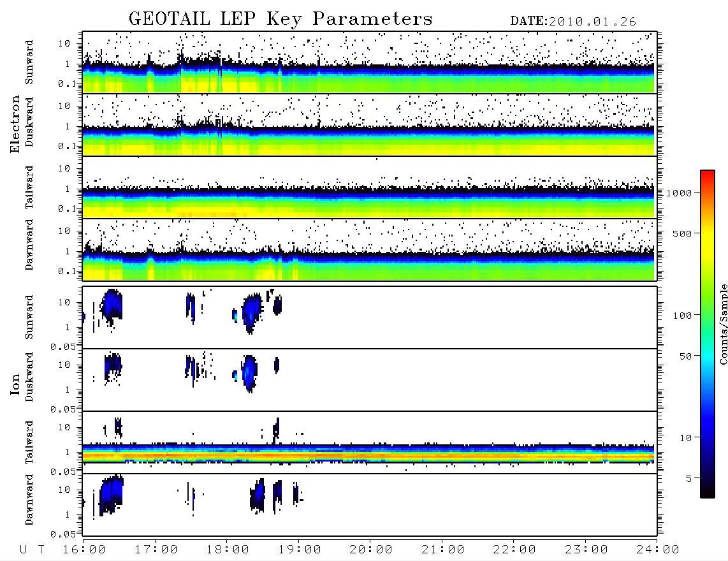
Task: Click the Ion Sunward 0.05 axis value
Action: (x=64, y=347)
